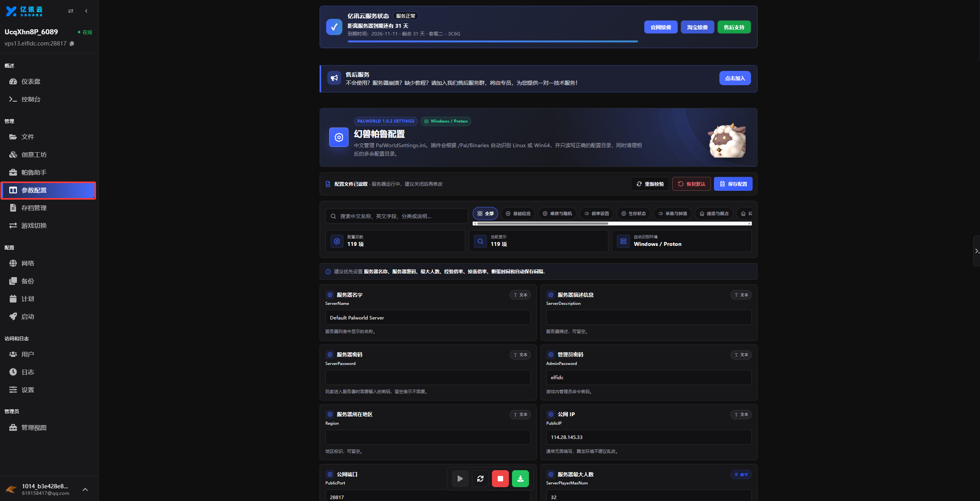Open 设置 settings page
Image resolution: width=980 pixels, height=501 pixels.
pyautogui.click(x=48, y=390)
